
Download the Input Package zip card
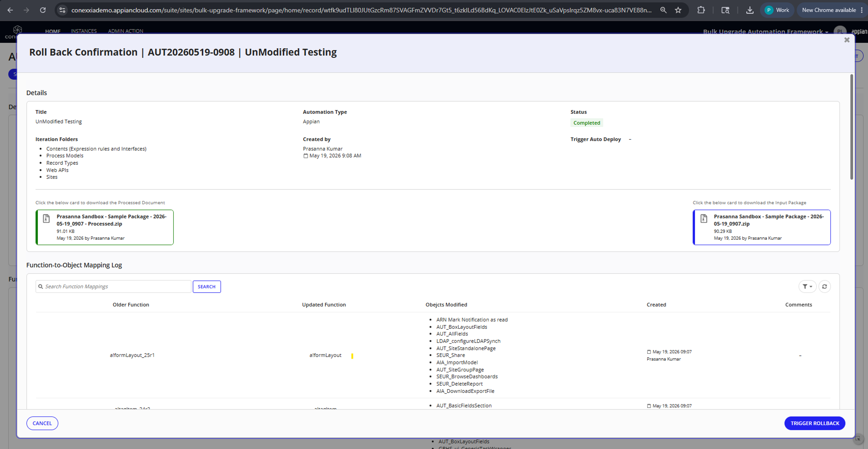tap(762, 227)
